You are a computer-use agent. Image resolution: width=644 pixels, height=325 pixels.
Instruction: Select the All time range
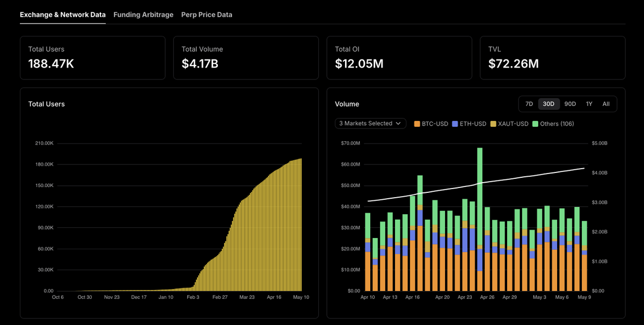click(x=606, y=104)
